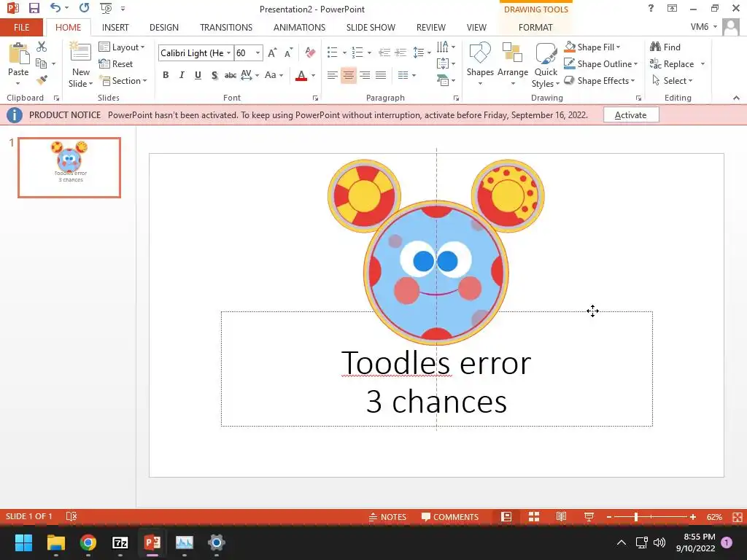Open the FORMAT drawing tools tab
The height and width of the screenshot is (560, 747).
pyautogui.click(x=535, y=28)
